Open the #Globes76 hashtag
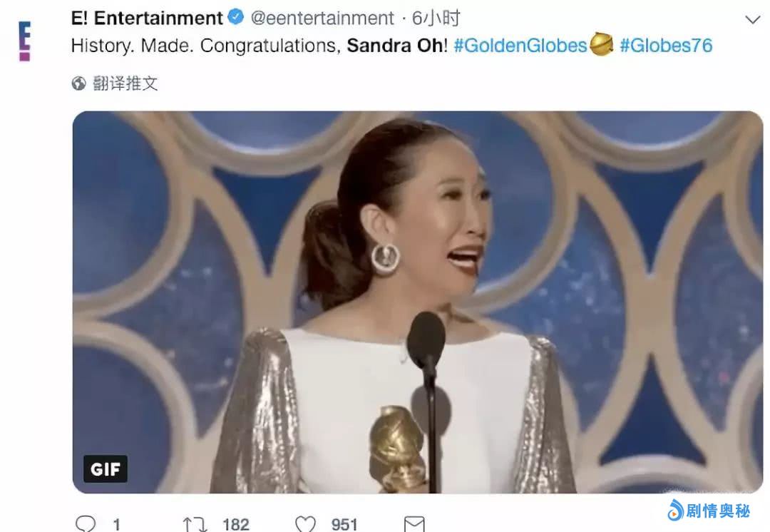Screen dimensions: 770x532 [666, 46]
